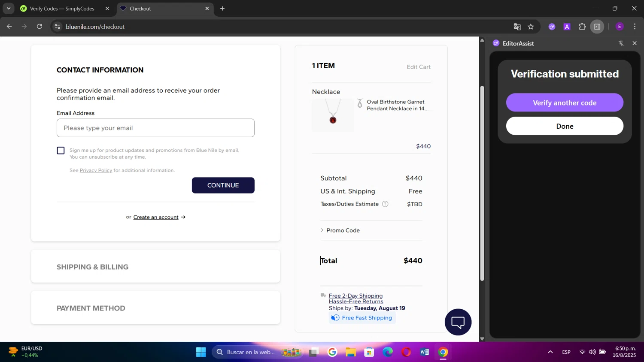Click the browser back arrow

coord(9,27)
